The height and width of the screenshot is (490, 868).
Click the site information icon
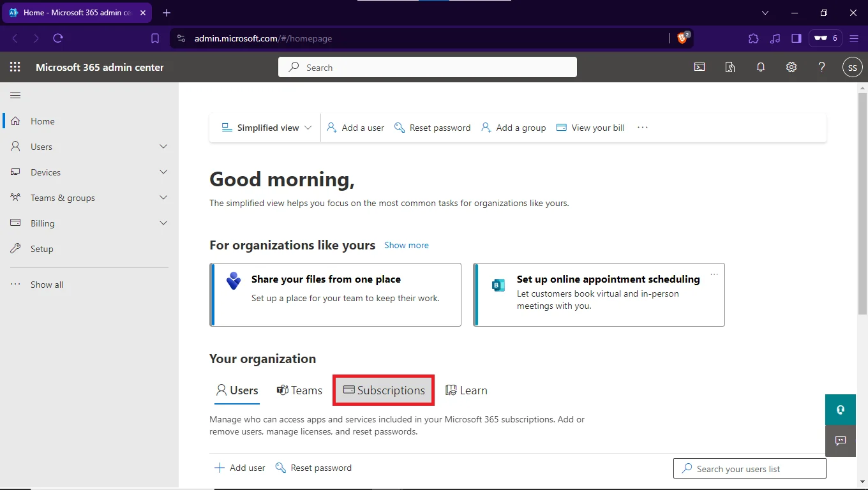[181, 38]
